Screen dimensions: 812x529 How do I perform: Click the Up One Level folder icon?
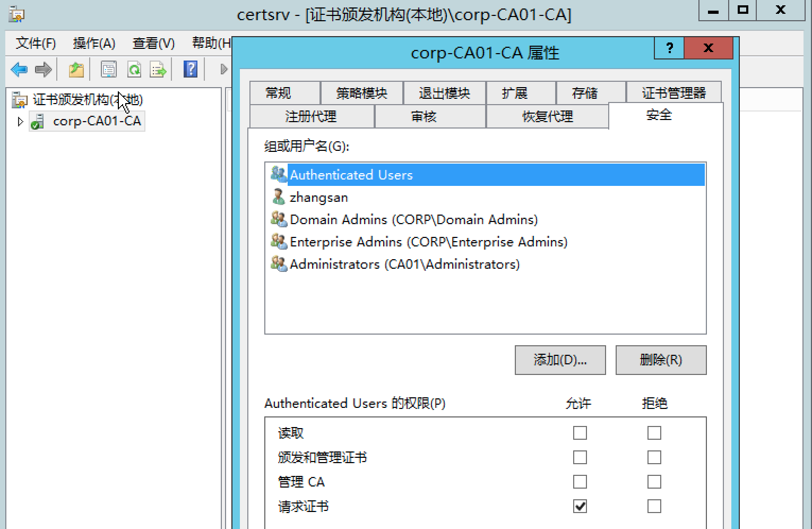76,70
